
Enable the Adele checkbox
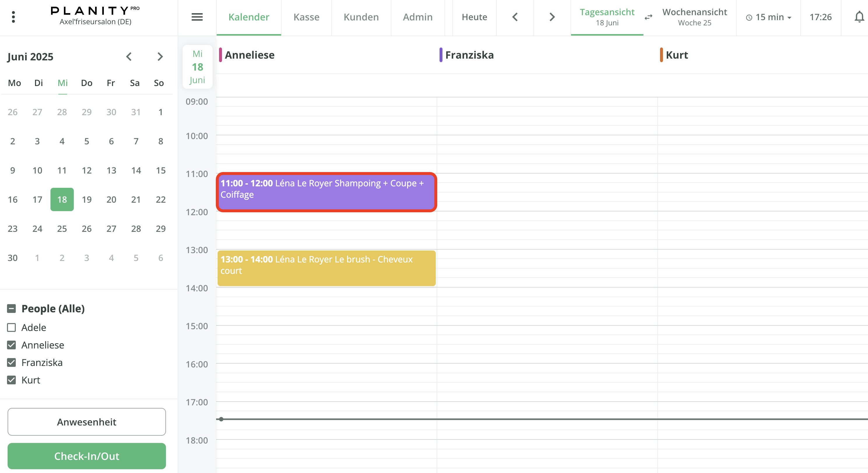pos(11,327)
